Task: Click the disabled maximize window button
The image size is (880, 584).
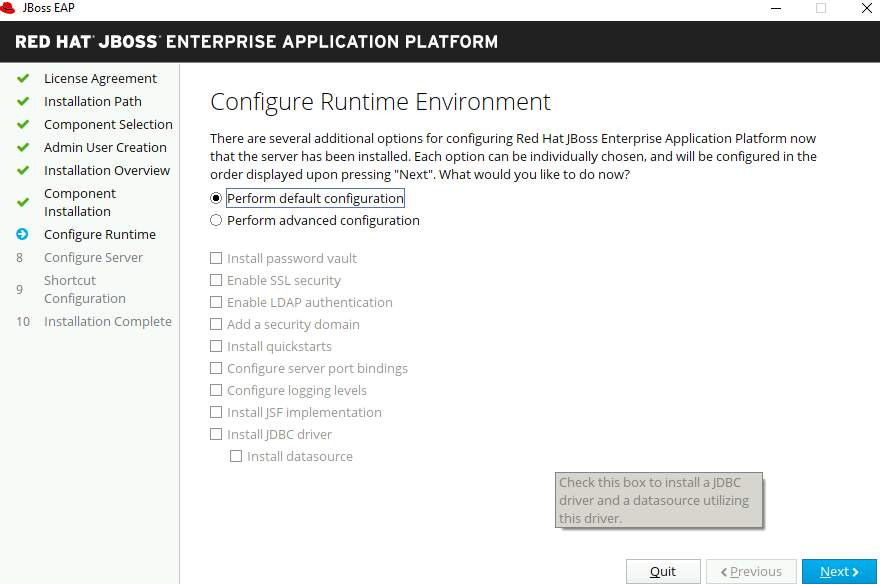Action: tap(821, 8)
